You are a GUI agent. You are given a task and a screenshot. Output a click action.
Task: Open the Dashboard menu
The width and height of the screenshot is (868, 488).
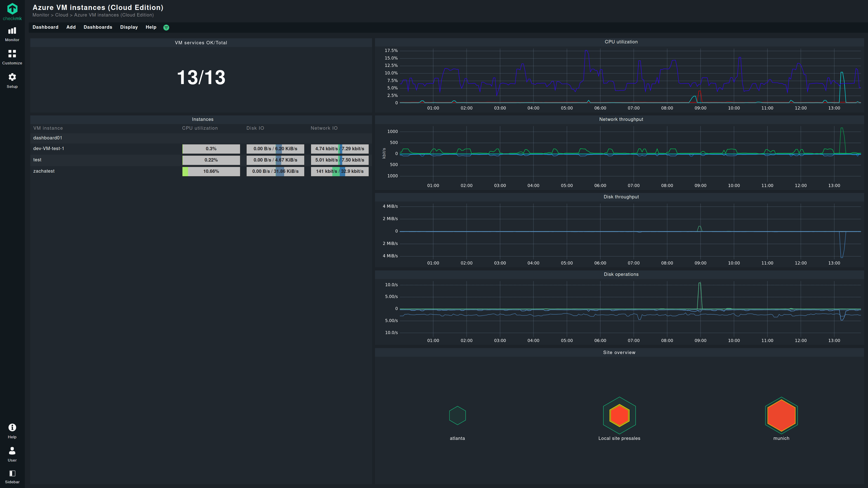(x=45, y=27)
